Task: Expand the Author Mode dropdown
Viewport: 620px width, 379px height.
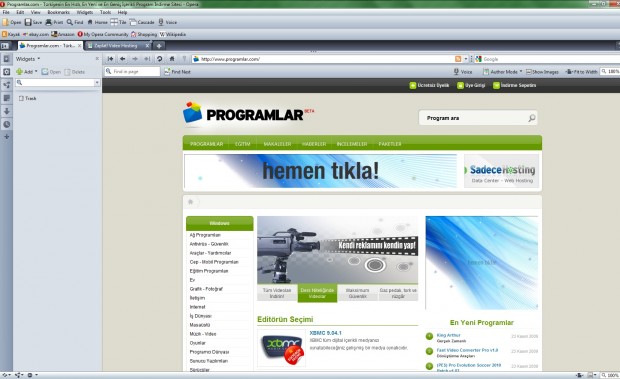Action: click(521, 72)
